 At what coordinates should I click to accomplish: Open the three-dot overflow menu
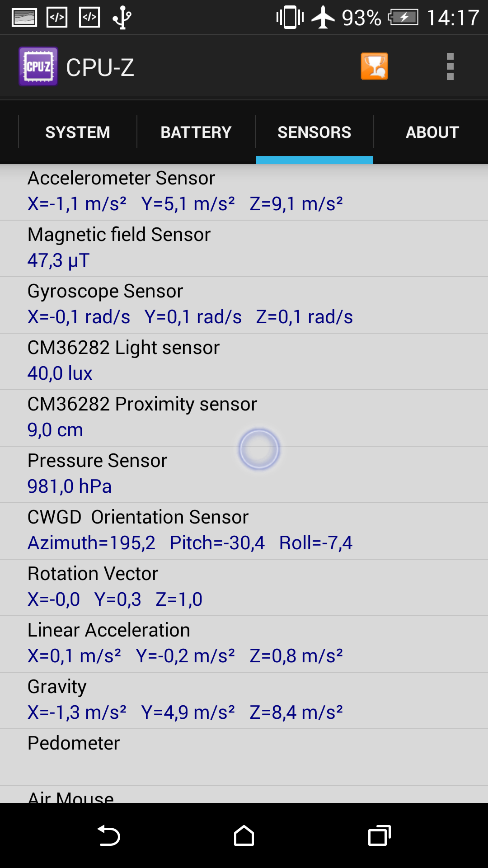pos(450,66)
